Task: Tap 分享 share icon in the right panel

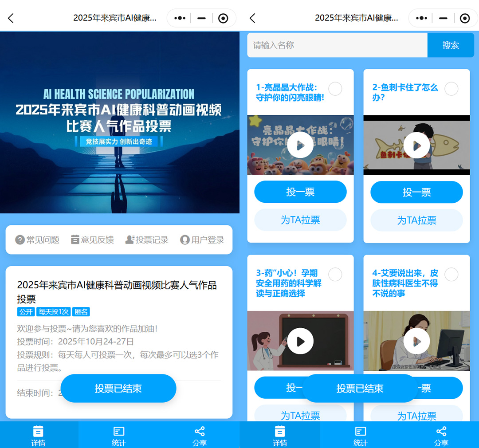Action: (x=441, y=436)
